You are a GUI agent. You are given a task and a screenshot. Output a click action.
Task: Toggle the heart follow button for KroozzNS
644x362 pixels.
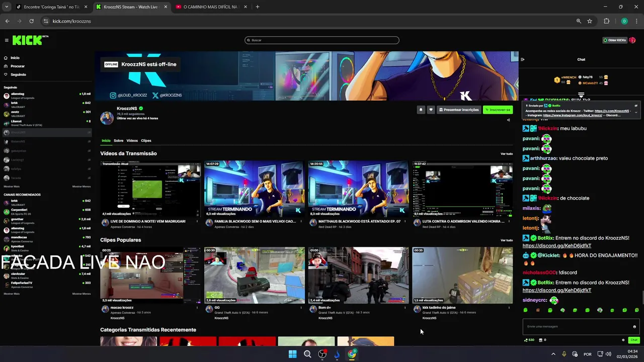(431, 110)
